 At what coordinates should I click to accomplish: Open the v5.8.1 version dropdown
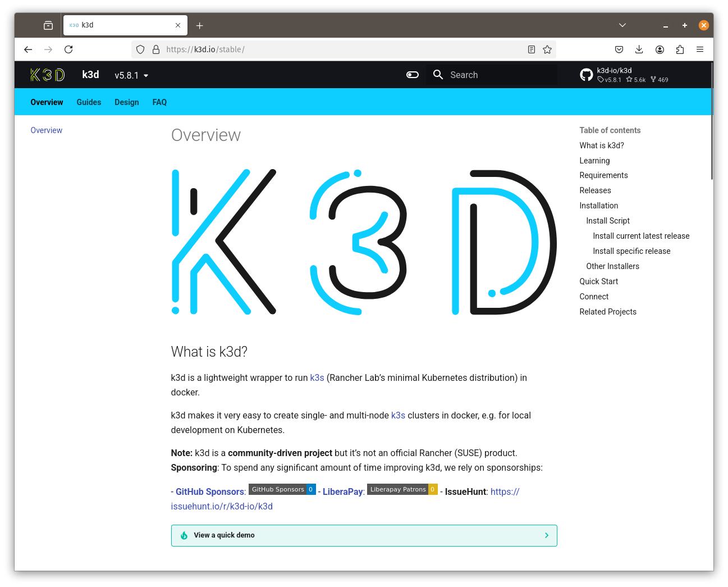click(x=131, y=75)
